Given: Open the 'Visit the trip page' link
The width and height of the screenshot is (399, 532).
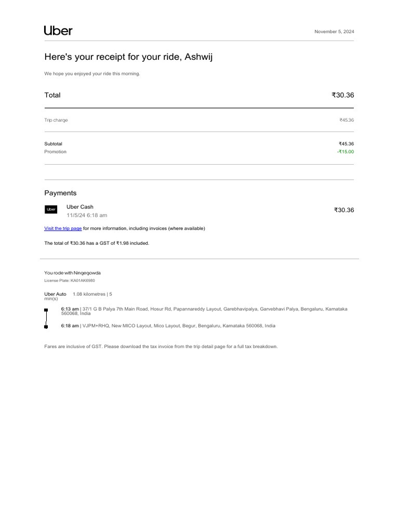Looking at the screenshot, I should click(63, 229).
